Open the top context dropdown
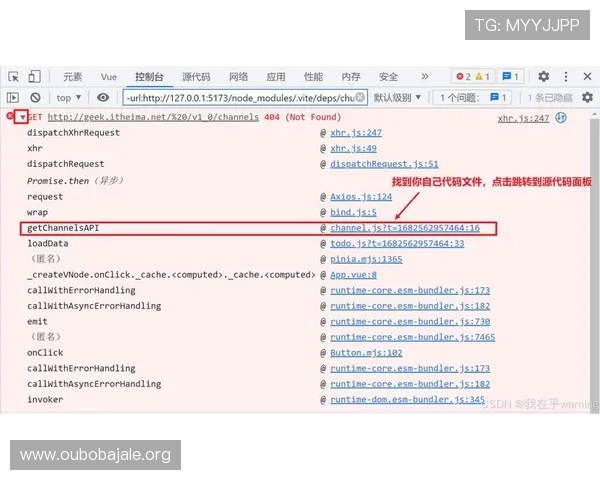Screen dimensions: 600x480 [69, 98]
